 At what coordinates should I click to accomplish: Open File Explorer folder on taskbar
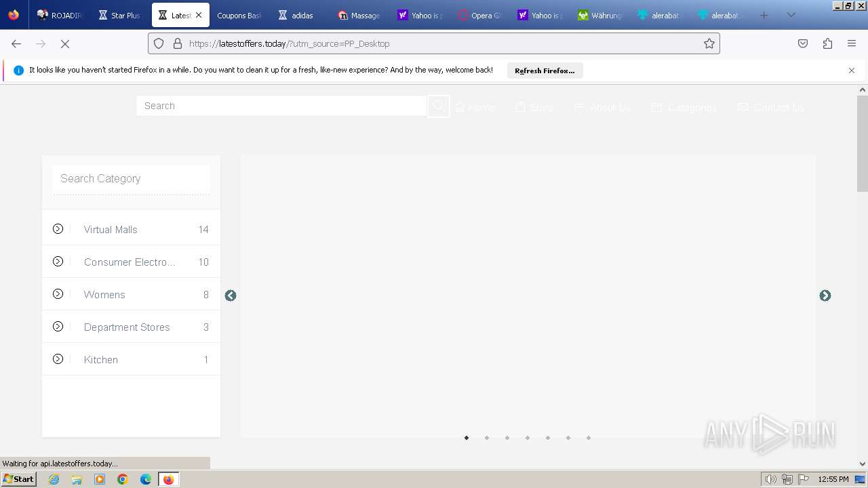(77, 479)
